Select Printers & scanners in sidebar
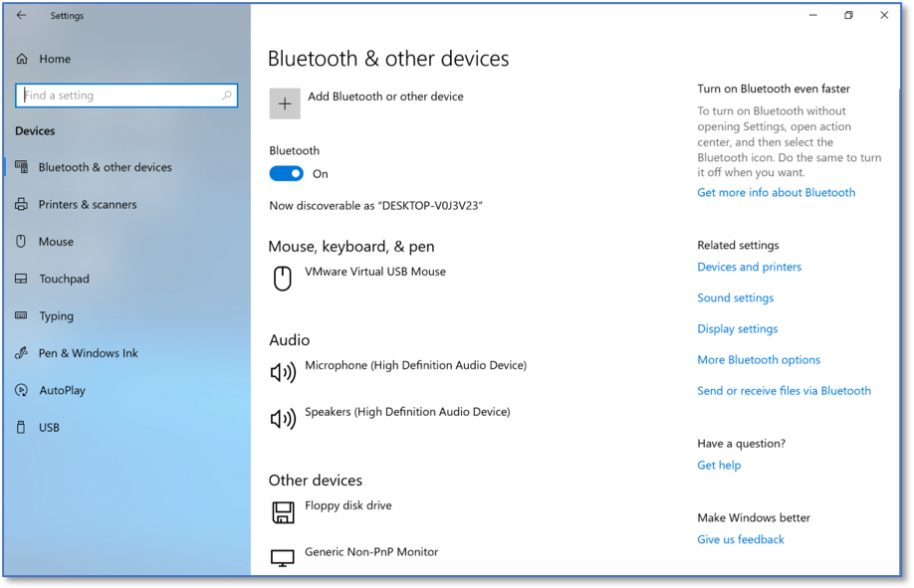 tap(88, 205)
